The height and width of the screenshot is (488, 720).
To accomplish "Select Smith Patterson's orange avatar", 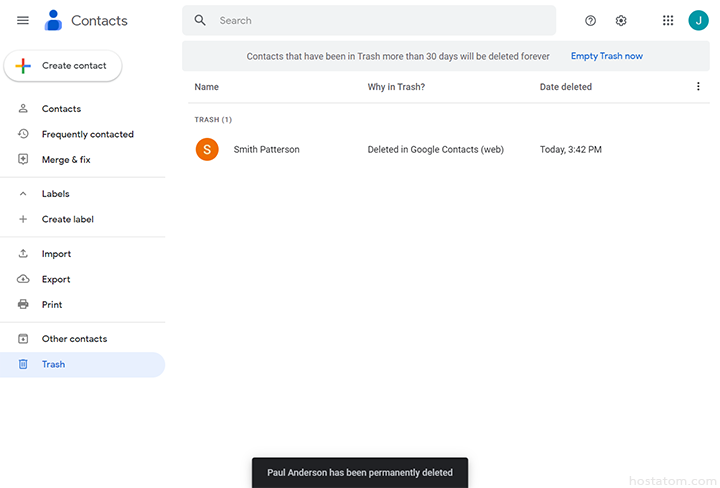I will click(207, 150).
